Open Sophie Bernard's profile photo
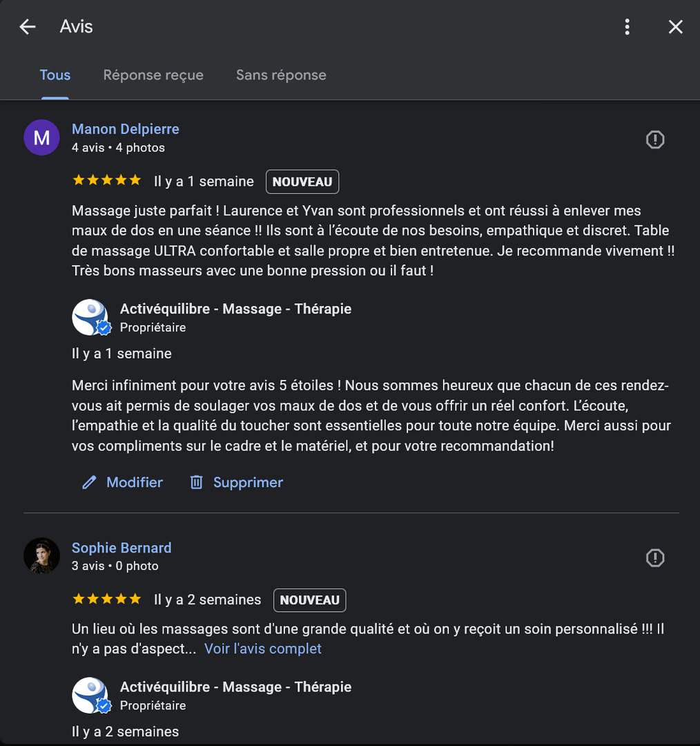Image resolution: width=700 pixels, height=746 pixels. point(41,556)
